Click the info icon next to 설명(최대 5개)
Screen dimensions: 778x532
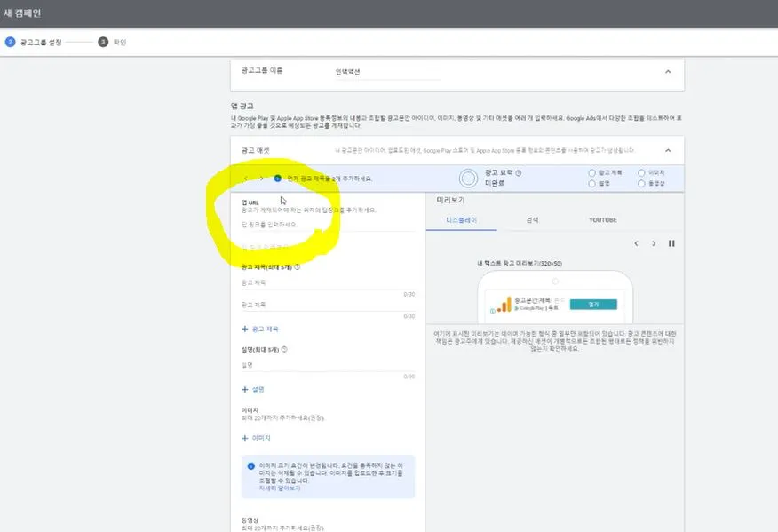coord(283,349)
